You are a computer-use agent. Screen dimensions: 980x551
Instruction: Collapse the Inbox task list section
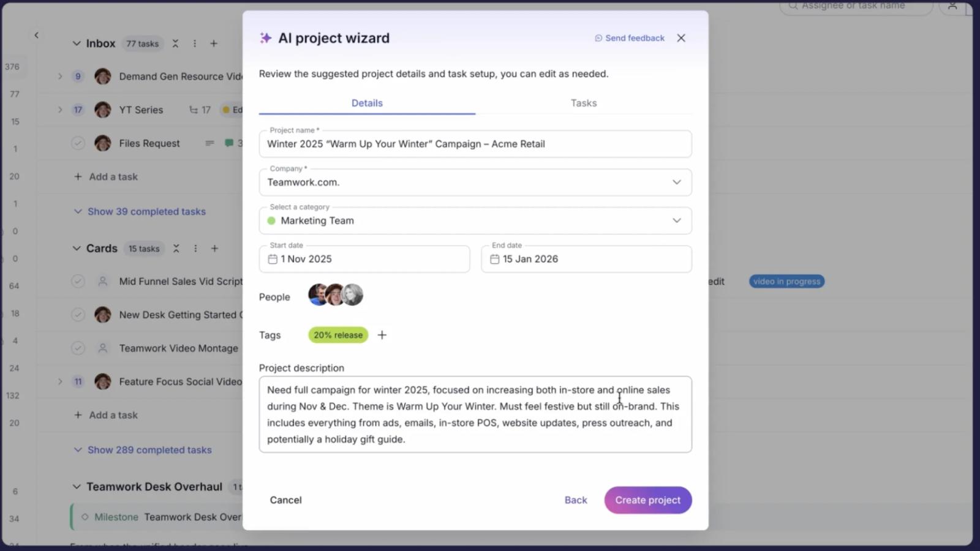(x=77, y=43)
